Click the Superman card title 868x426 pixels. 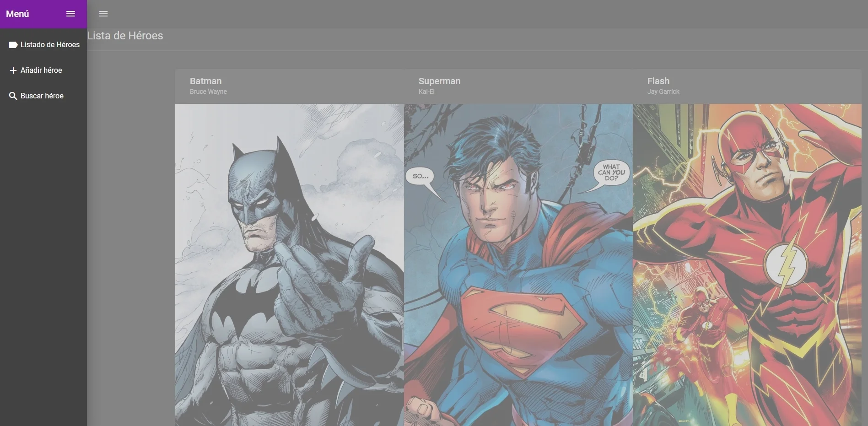[x=439, y=81]
